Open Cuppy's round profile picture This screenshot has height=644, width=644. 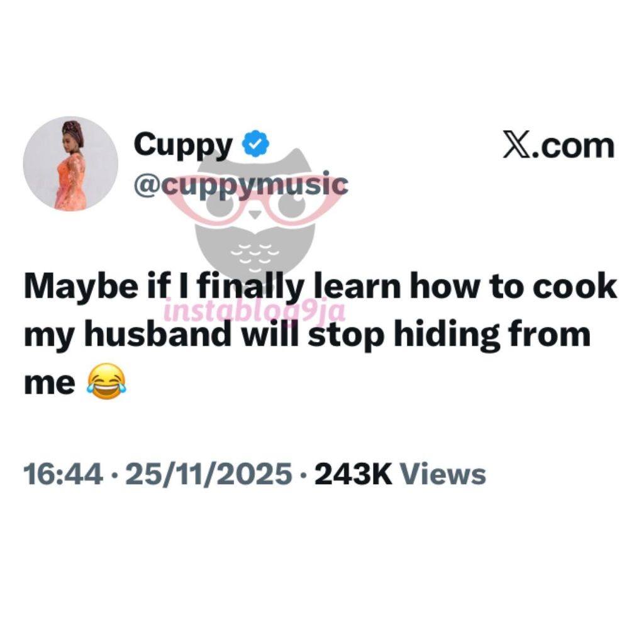point(70,164)
